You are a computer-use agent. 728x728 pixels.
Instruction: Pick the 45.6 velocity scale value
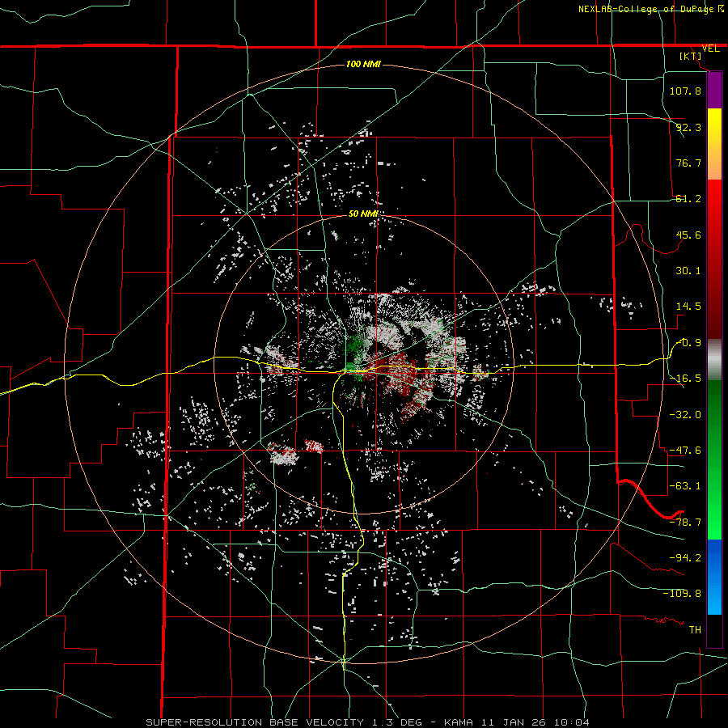(688, 235)
